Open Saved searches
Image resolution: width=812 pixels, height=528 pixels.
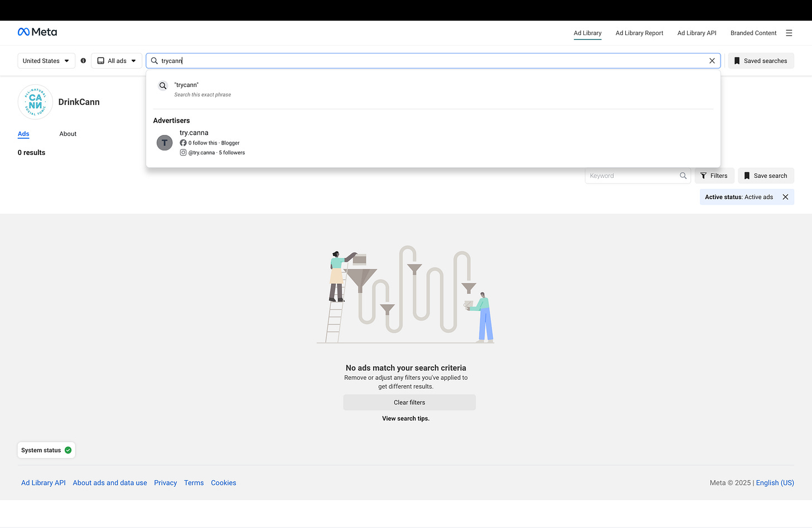pos(761,61)
